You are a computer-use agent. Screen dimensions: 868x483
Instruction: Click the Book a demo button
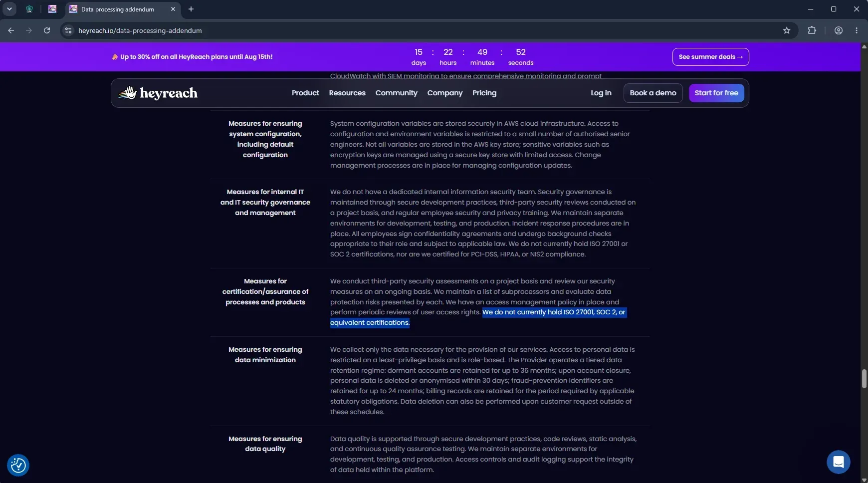[x=653, y=93]
